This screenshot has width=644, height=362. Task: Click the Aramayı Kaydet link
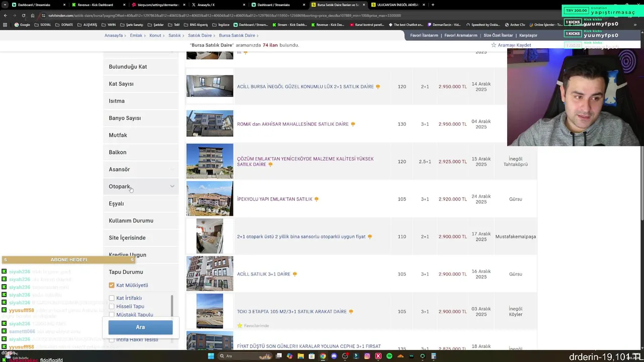(x=514, y=45)
